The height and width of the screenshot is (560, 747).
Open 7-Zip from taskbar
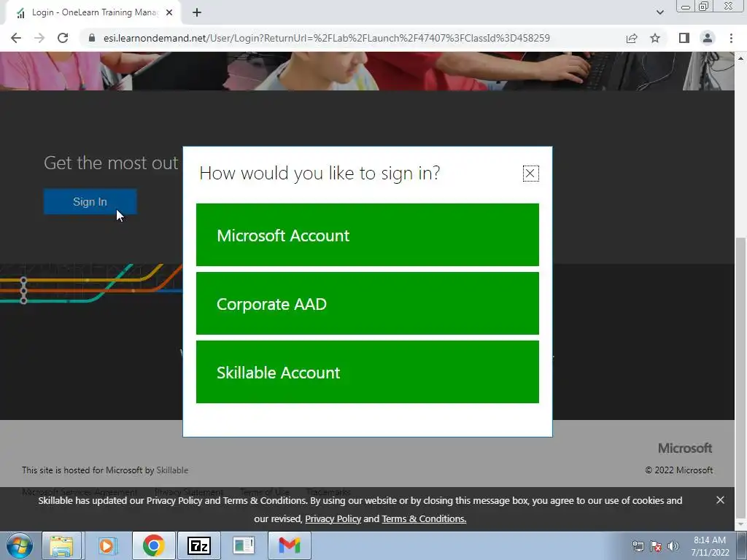tap(199, 545)
